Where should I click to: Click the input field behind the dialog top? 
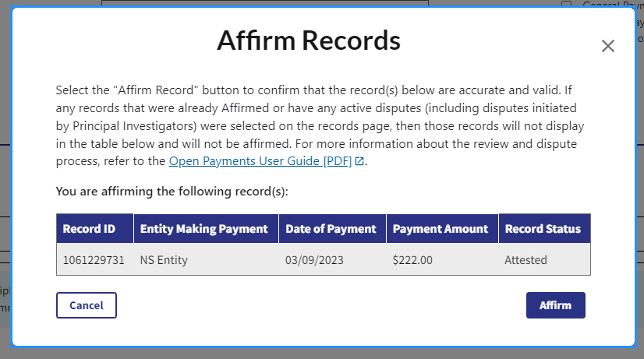265,3
